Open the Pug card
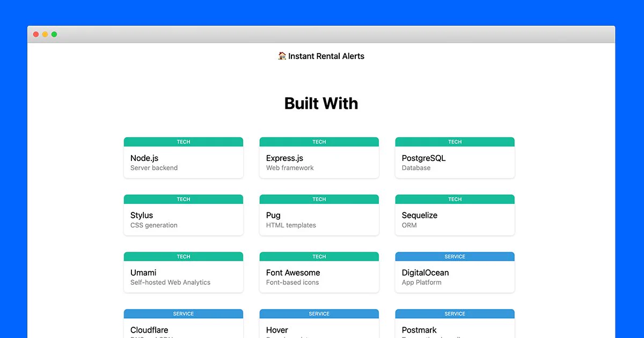The width and height of the screenshot is (644, 338). pos(319,215)
